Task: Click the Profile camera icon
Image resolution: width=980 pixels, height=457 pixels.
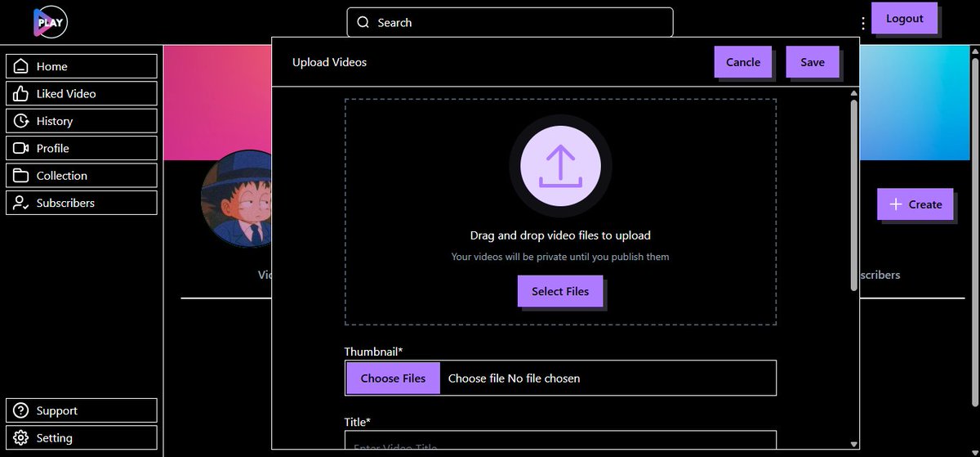Action: [x=21, y=148]
